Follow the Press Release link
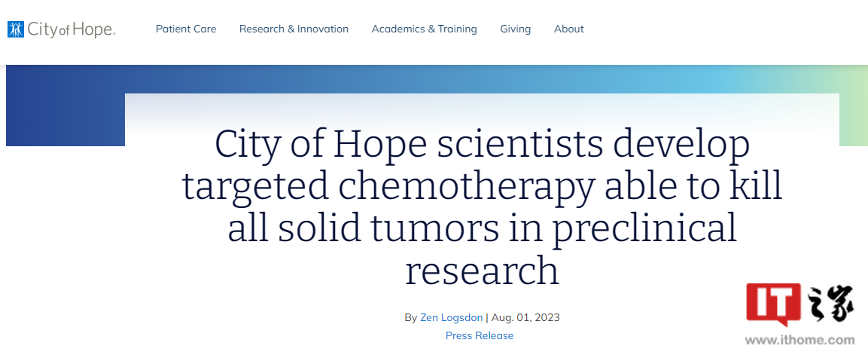868x358 pixels. coord(480,335)
